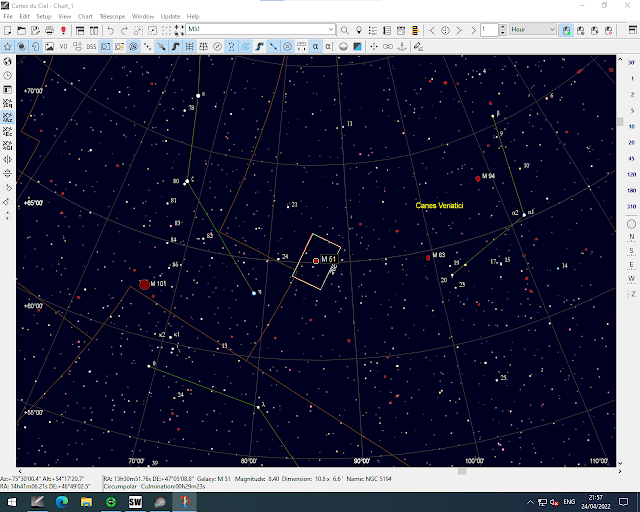Open date and time settings via the clock icon
This screenshot has width=640, height=512.
point(7,76)
